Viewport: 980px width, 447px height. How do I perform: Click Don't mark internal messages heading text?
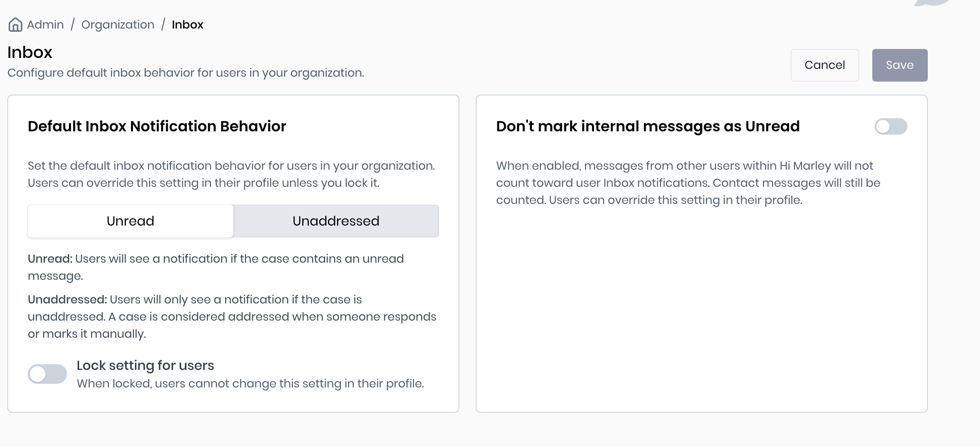pos(647,126)
